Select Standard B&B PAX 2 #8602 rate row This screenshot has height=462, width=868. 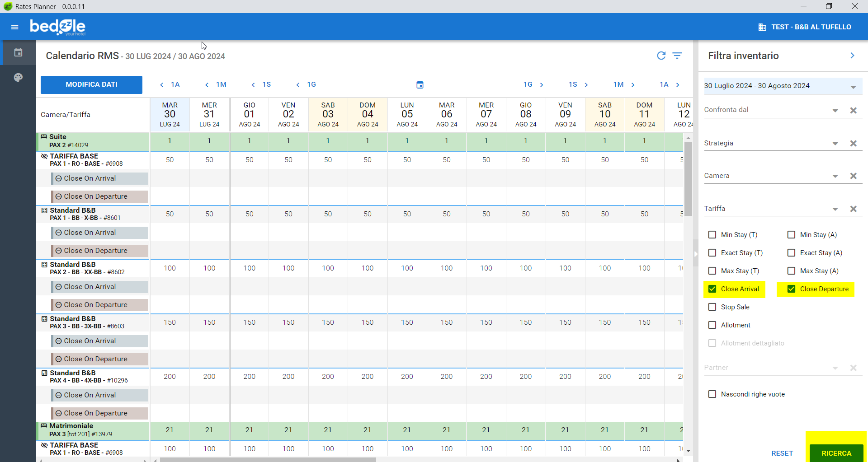(93, 268)
